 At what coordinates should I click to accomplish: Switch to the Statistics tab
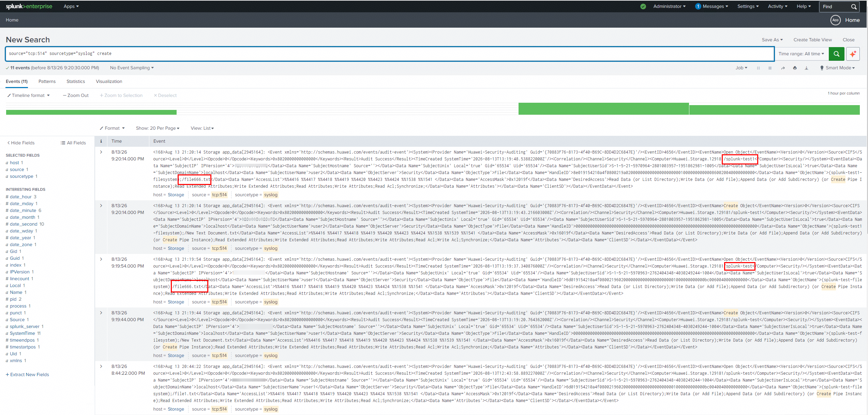tap(76, 82)
